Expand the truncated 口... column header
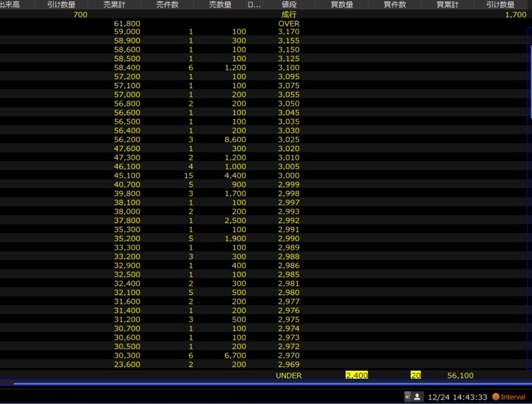This screenshot has width=532, height=404. coord(254,5)
